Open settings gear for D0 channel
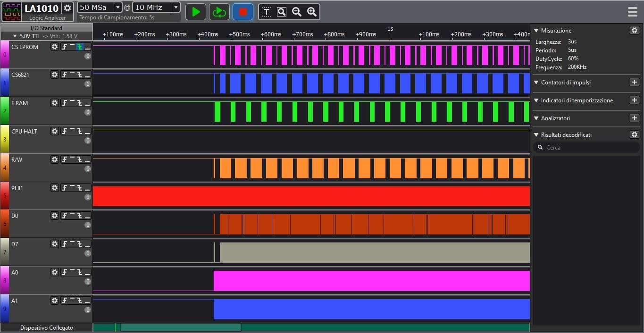 (55, 216)
